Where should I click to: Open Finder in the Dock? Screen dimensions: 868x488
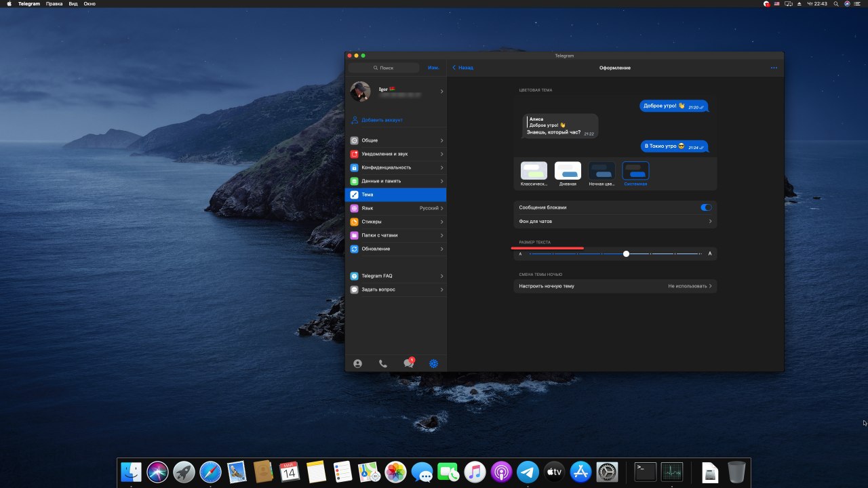131,472
